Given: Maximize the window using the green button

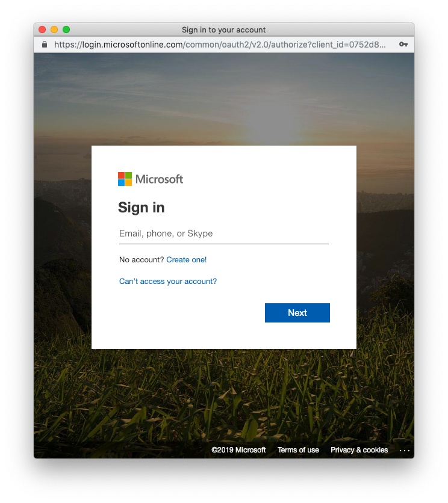Looking at the screenshot, I should pos(66,29).
